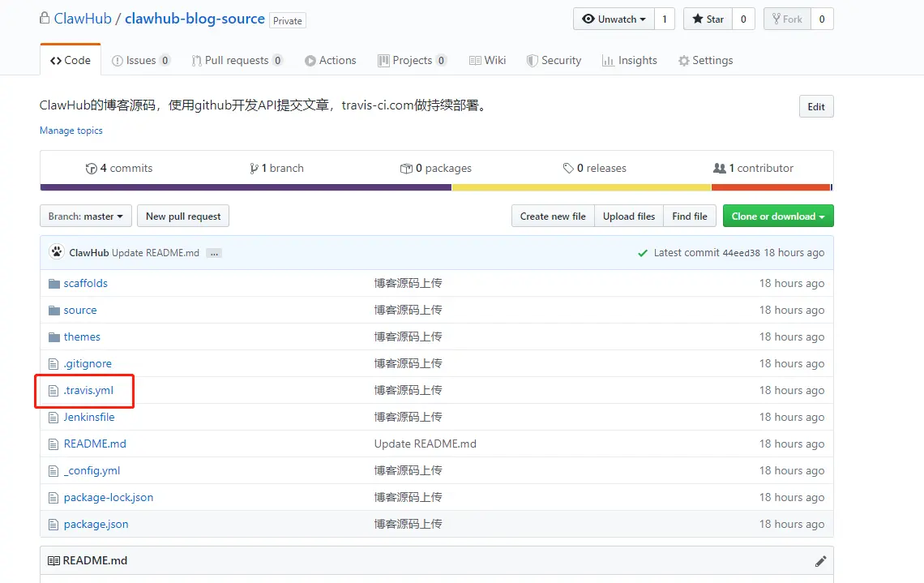This screenshot has width=924, height=583.
Task: Click red segment of language bar
Action: [x=771, y=187]
